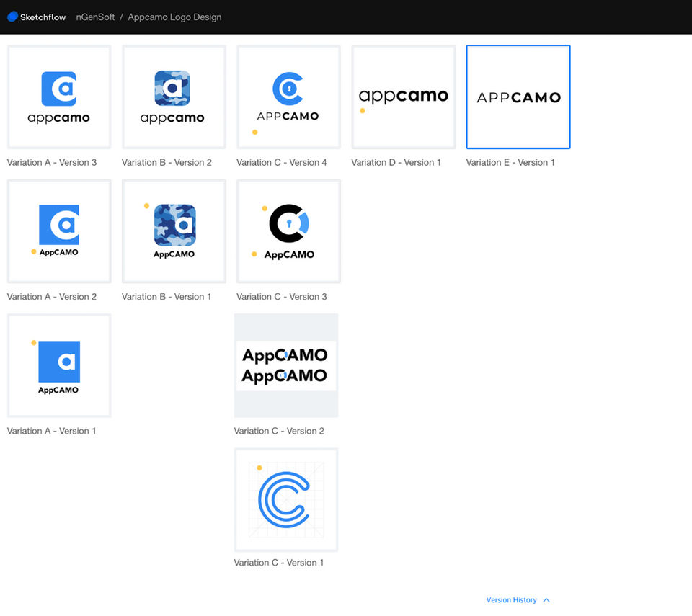Image resolution: width=692 pixels, height=616 pixels.
Task: Open Variation C - Version 3 thumbnail
Action: [x=288, y=231]
